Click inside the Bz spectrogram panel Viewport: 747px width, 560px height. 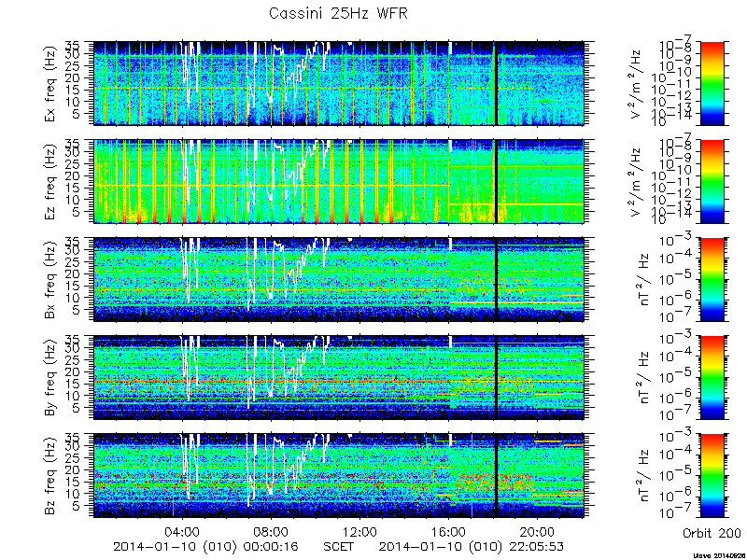pos(339,476)
